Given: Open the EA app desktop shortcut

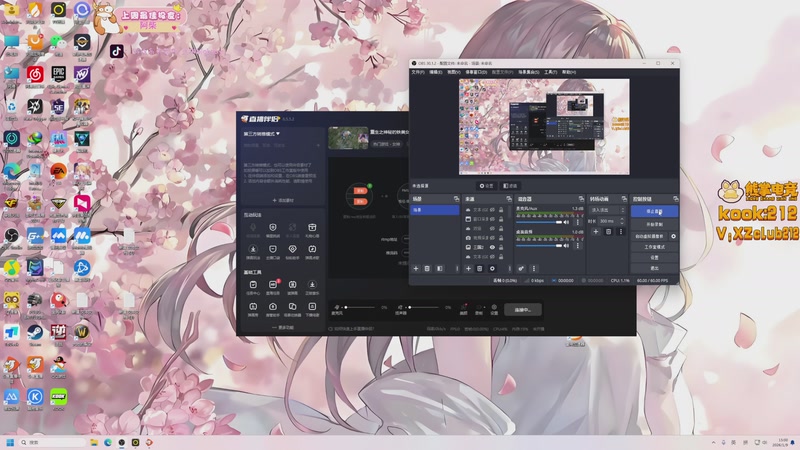Looking at the screenshot, I should point(58,173).
